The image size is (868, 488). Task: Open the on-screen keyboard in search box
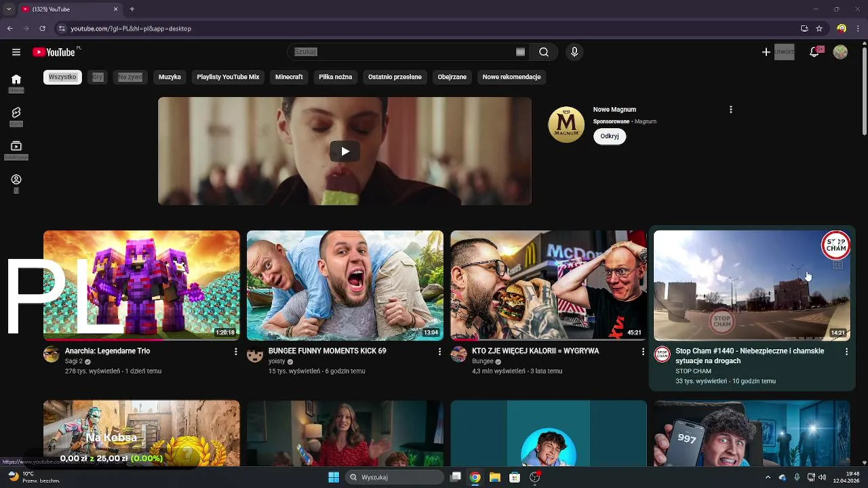click(x=520, y=52)
